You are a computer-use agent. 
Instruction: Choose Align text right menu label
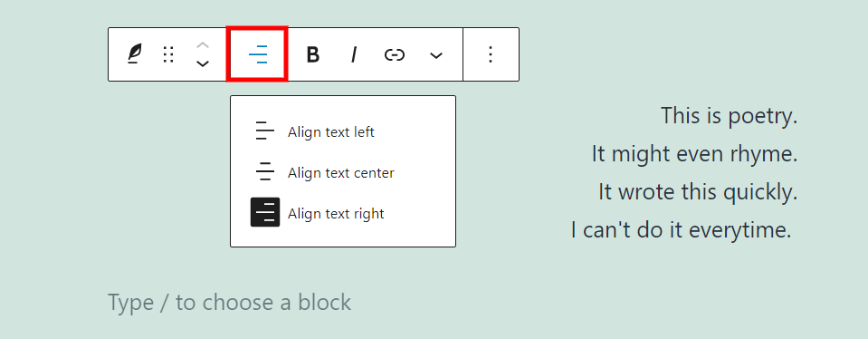[336, 213]
